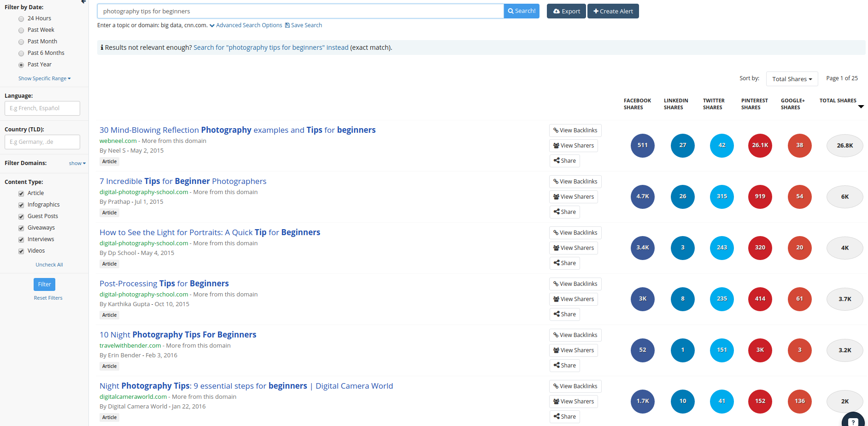Open Night Photography Tips 9 essential steps article
This screenshot has width=868, height=426.
[x=246, y=386]
